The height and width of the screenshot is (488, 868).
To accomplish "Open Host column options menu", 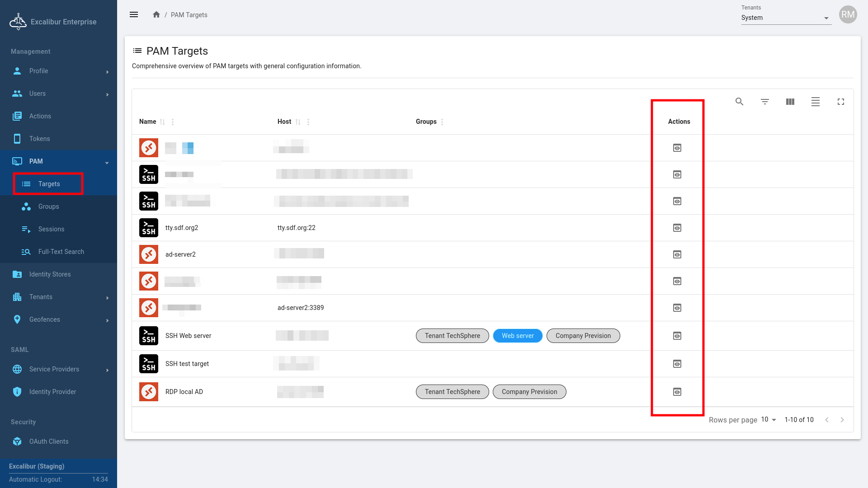I will point(308,122).
